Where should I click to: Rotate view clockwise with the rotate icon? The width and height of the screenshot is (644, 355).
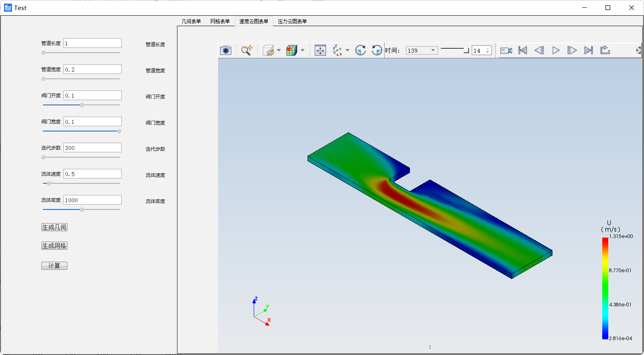[x=361, y=50]
